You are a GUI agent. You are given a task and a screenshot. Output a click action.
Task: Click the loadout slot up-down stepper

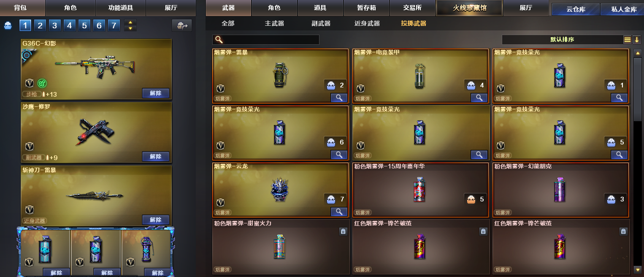130,26
